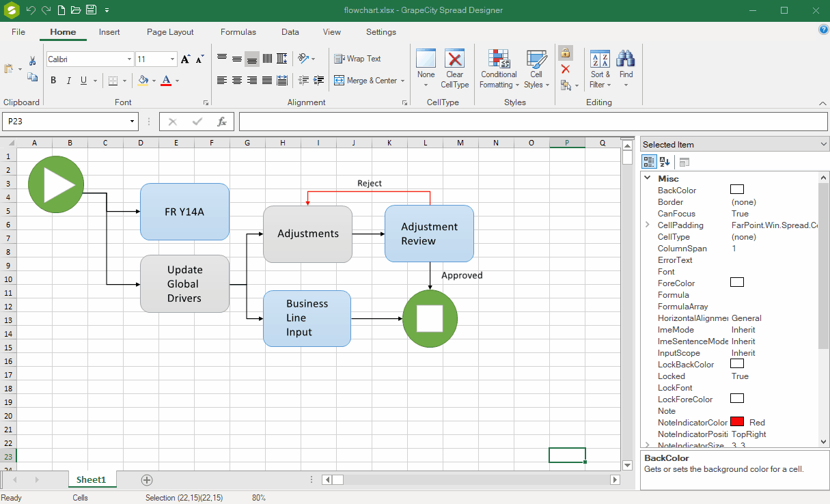Align text to the right
Viewport: 830px width, 504px height.
click(x=252, y=81)
